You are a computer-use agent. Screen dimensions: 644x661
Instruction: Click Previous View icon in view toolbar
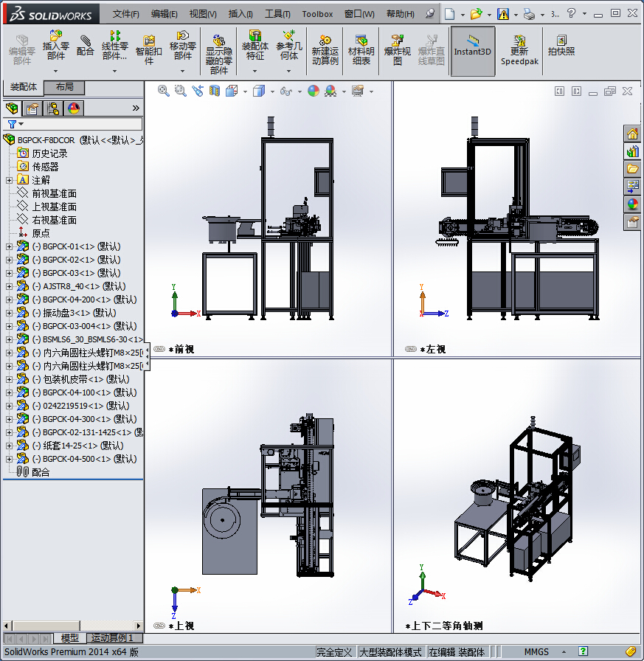point(198,91)
